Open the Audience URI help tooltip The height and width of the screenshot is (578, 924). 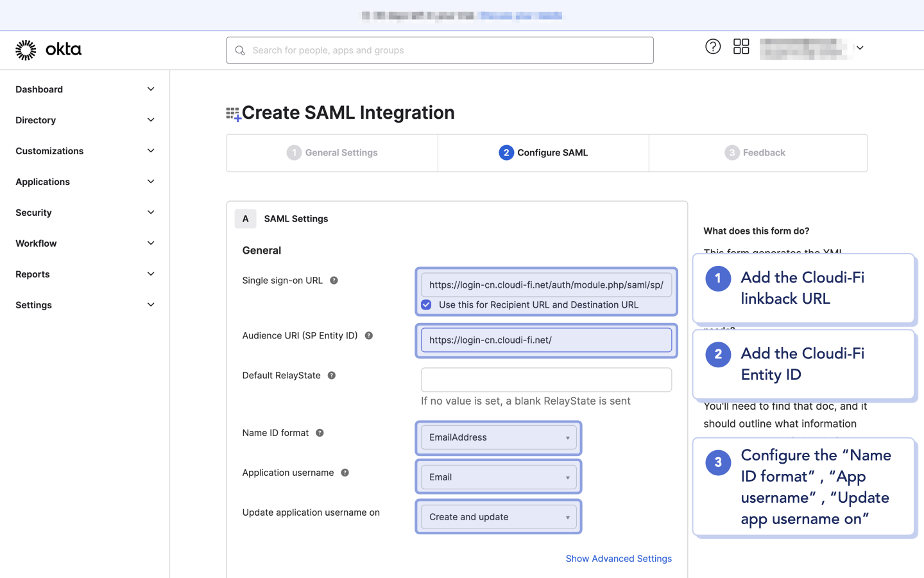tap(368, 335)
